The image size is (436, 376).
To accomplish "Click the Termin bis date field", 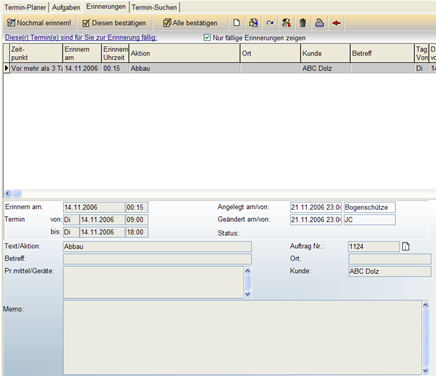I will pyautogui.click(x=102, y=232).
